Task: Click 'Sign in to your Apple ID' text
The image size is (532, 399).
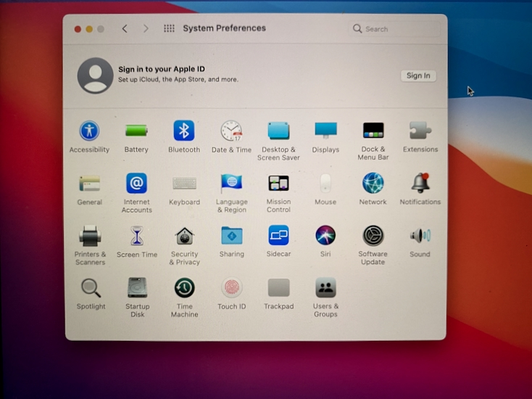Action: [162, 69]
